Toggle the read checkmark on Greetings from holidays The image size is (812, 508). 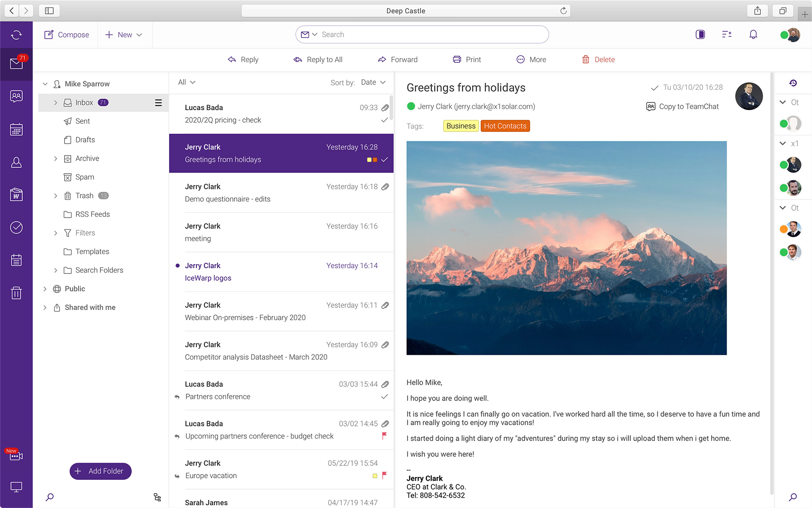point(384,160)
